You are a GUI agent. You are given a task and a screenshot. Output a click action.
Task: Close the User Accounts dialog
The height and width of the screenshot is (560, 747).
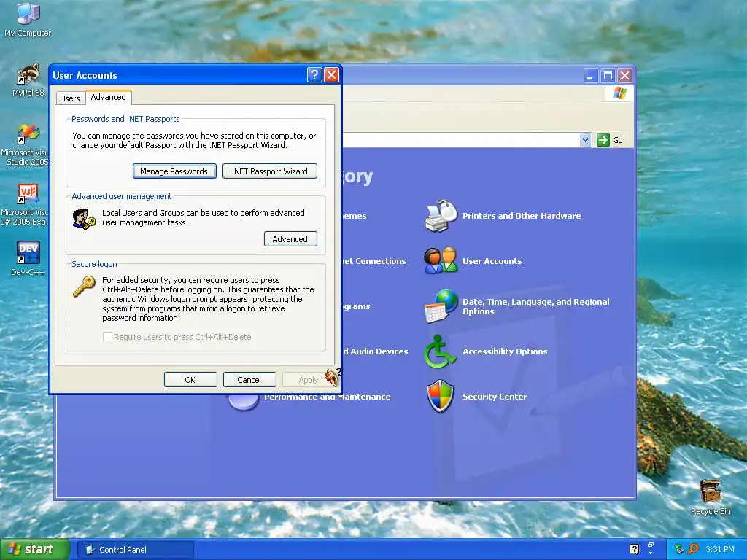(x=332, y=75)
